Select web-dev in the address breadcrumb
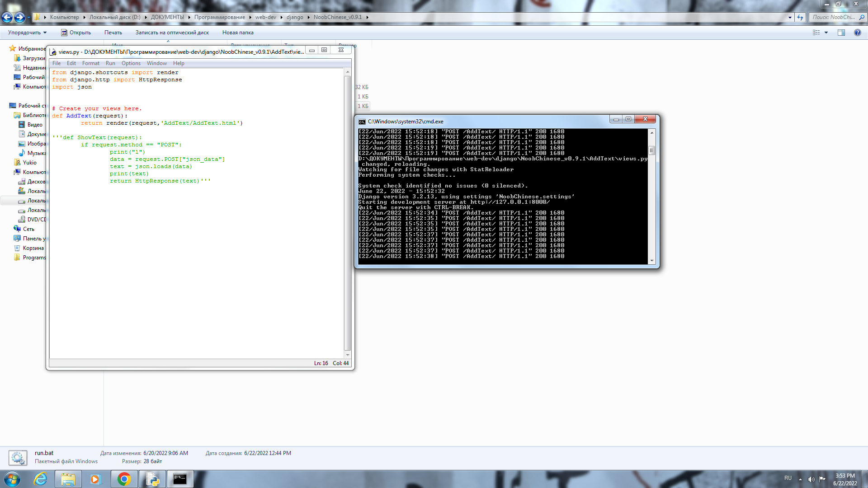Screen dimensions: 868x488 coord(265,17)
